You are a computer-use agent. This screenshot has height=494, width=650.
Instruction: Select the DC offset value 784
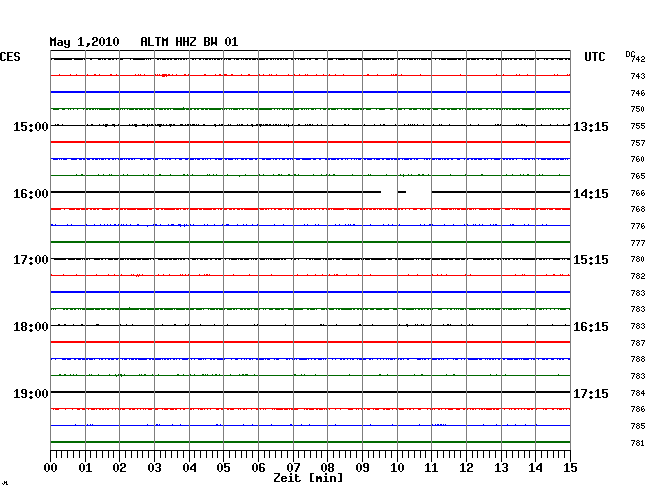point(638,393)
